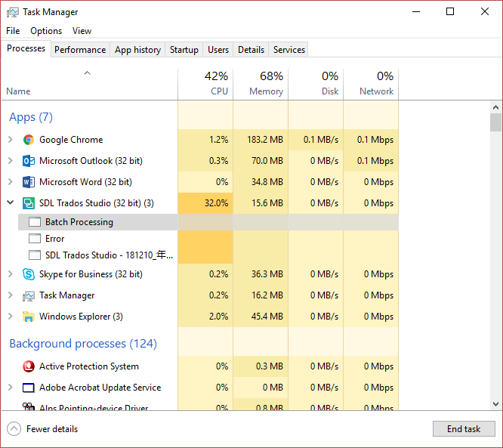The image size is (503, 448).
Task: Expand the Google Chrome process group
Action: 11,140
